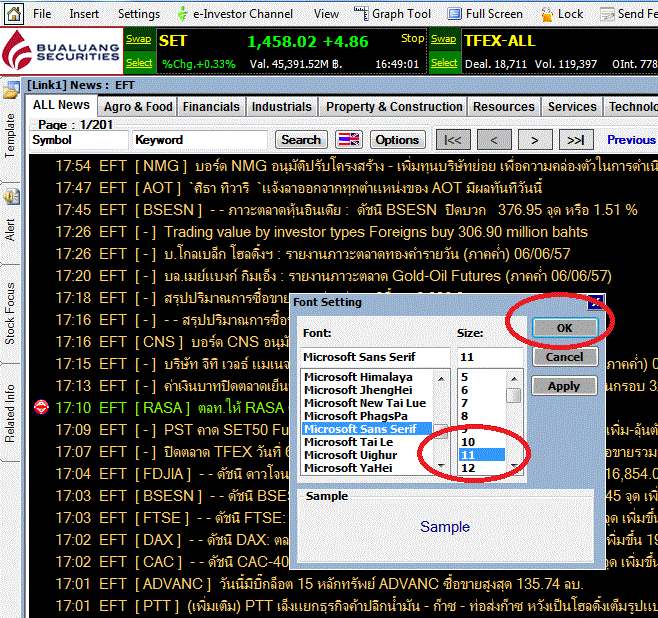Click the red alert icon beside RASA news
The width and height of the screenshot is (658, 618).
(41, 407)
